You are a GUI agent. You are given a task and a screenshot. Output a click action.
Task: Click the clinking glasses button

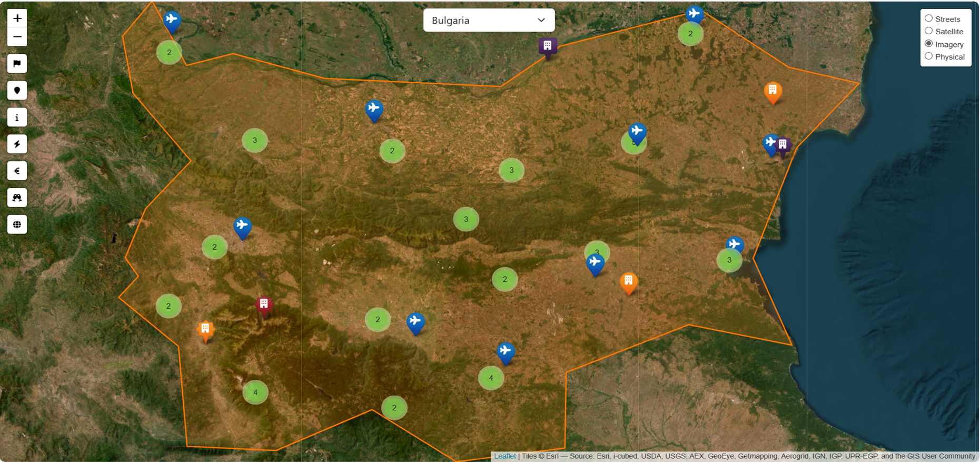coord(17,198)
